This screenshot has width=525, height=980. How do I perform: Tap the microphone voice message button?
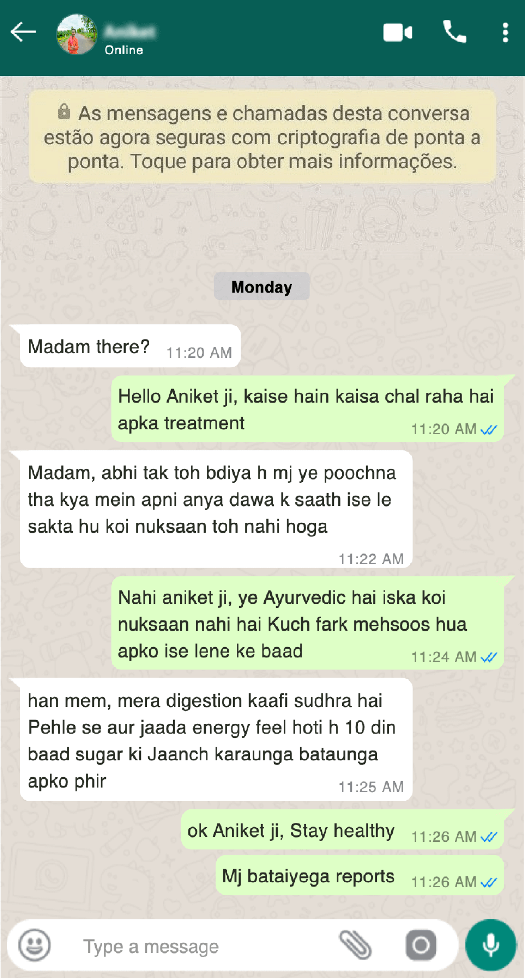491,945
